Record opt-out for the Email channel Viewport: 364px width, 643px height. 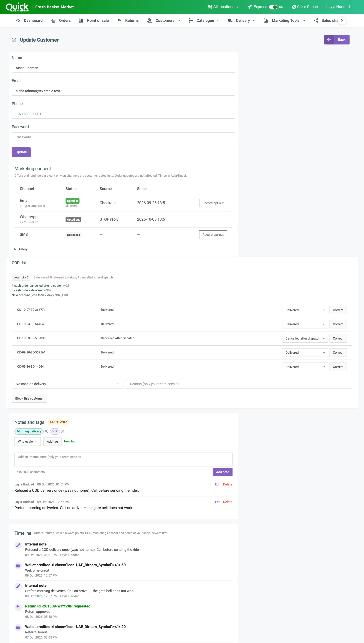pos(213,203)
